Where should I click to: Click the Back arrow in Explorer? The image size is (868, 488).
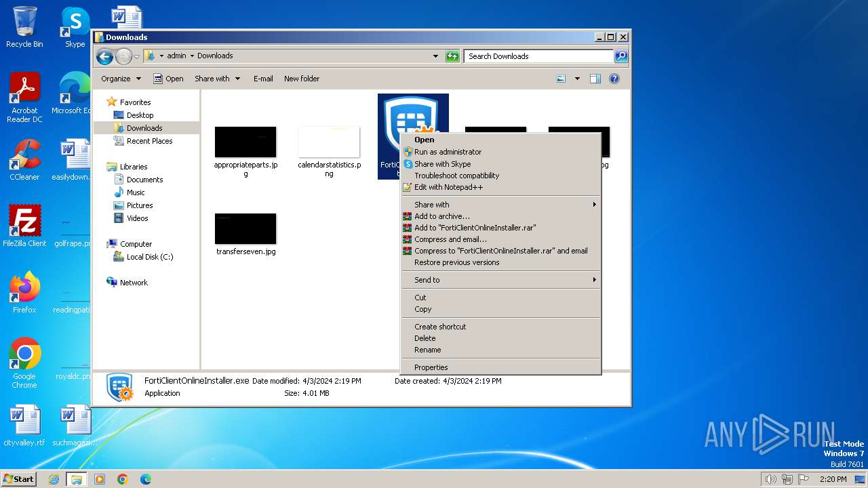coord(104,56)
